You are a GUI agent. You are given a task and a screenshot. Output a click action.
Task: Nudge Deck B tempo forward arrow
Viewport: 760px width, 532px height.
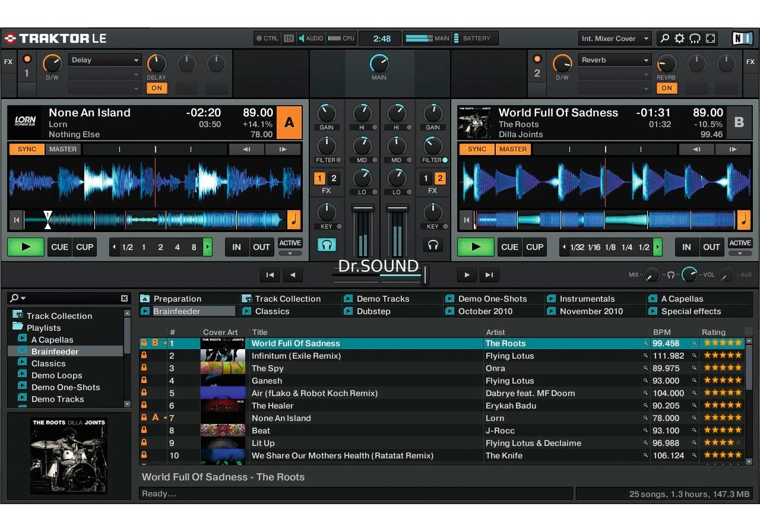point(733,150)
